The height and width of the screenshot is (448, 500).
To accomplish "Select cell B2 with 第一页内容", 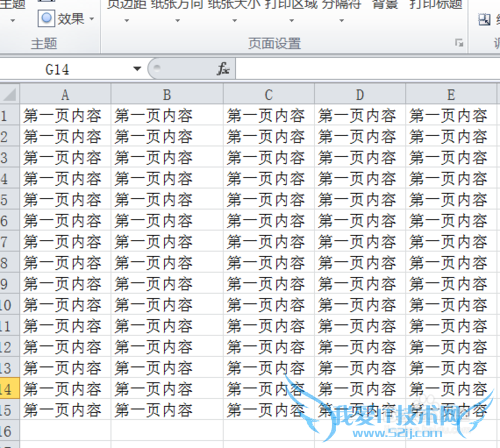I will pyautogui.click(x=167, y=137).
